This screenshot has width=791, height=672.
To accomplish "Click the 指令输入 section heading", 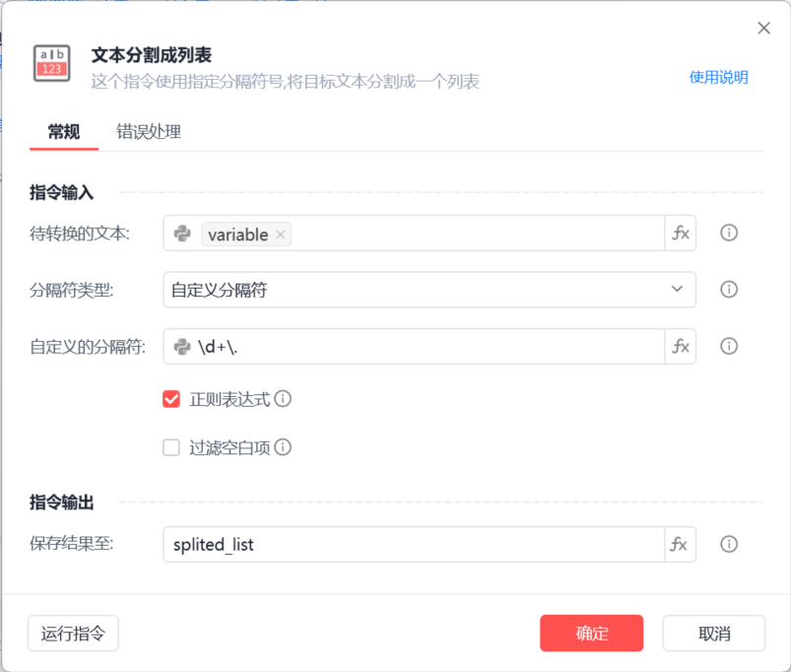I will click(61, 193).
